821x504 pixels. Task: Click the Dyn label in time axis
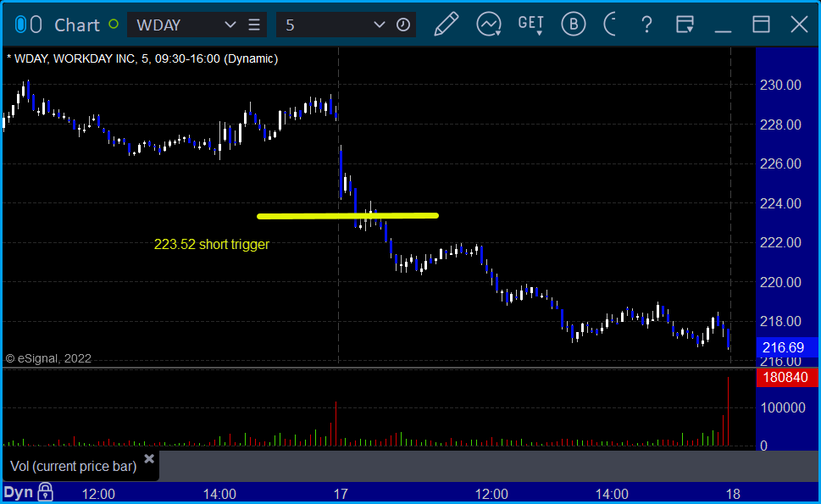[x=19, y=492]
